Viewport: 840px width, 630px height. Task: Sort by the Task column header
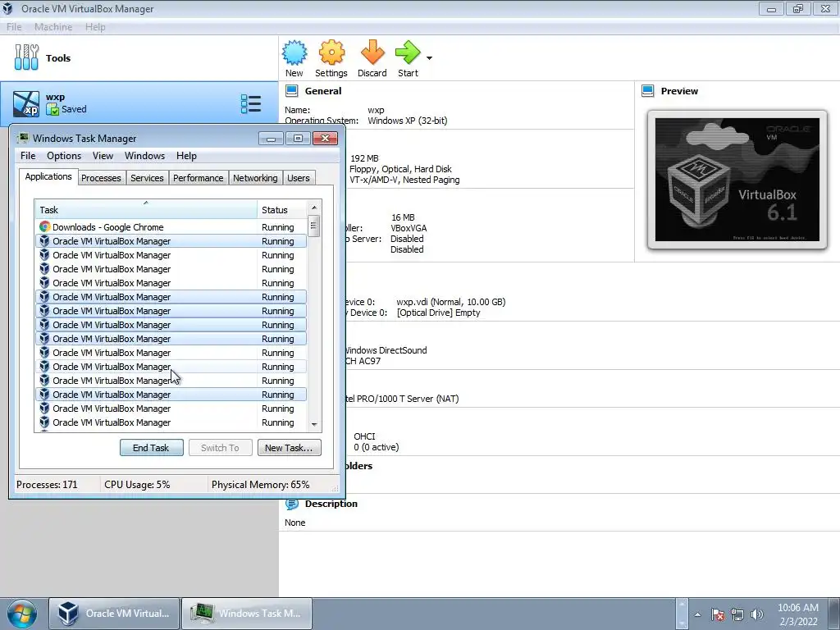click(146, 209)
